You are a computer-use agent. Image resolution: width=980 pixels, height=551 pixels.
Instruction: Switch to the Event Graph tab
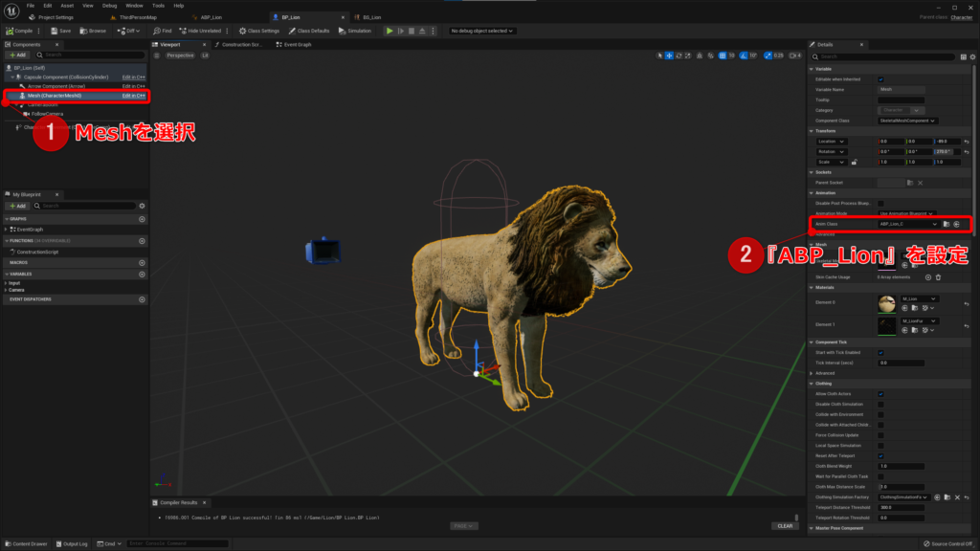(294, 44)
